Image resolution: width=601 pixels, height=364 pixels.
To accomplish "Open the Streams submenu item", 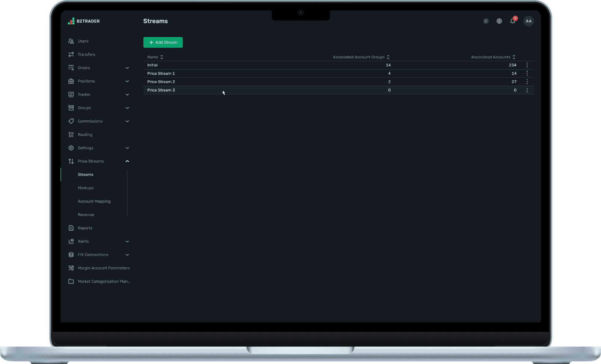I will click(x=86, y=174).
